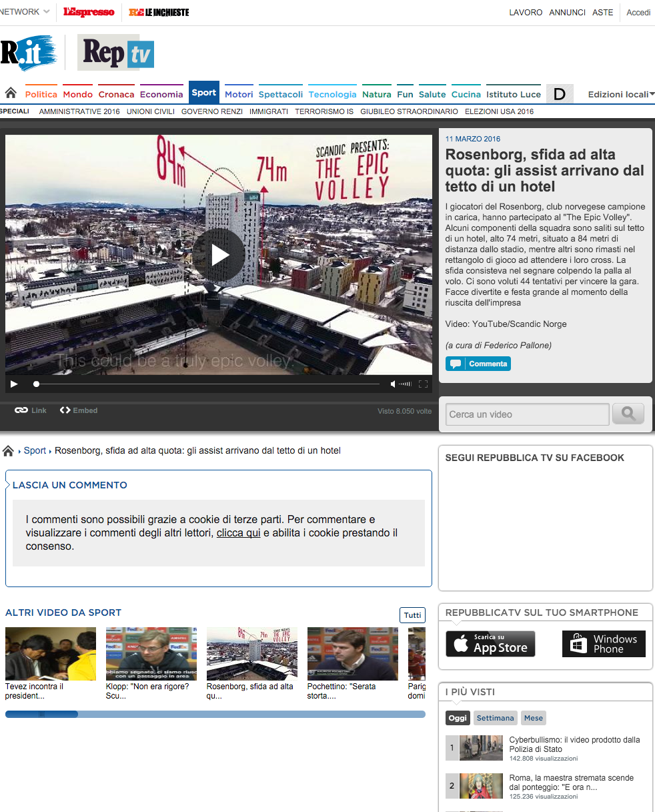The width and height of the screenshot is (655, 812).
Task: Open Klopp Non era rigore video thumbnail
Action: point(151,654)
